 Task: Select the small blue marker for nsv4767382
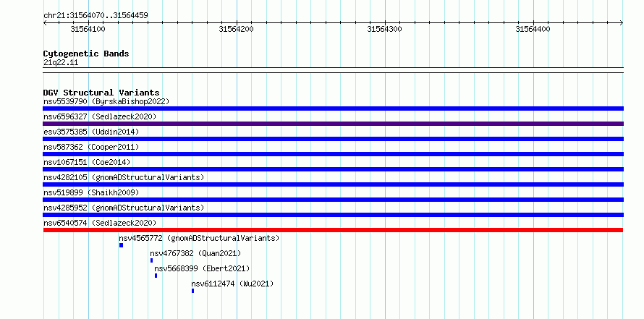pos(151,260)
